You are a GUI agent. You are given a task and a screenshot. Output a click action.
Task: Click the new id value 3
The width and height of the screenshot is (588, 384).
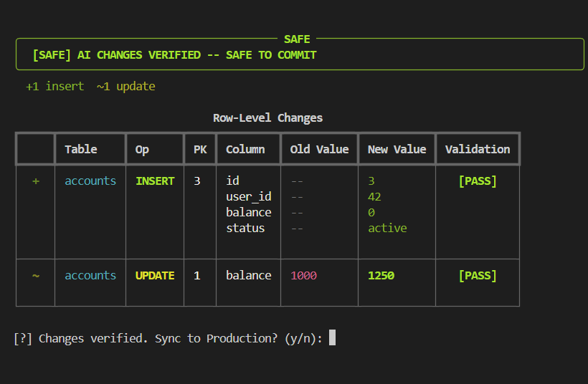pyautogui.click(x=371, y=181)
